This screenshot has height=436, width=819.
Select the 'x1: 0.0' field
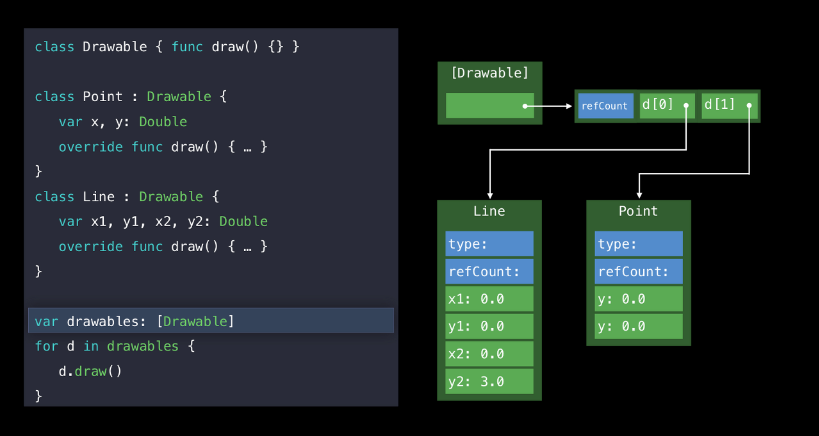(x=489, y=299)
